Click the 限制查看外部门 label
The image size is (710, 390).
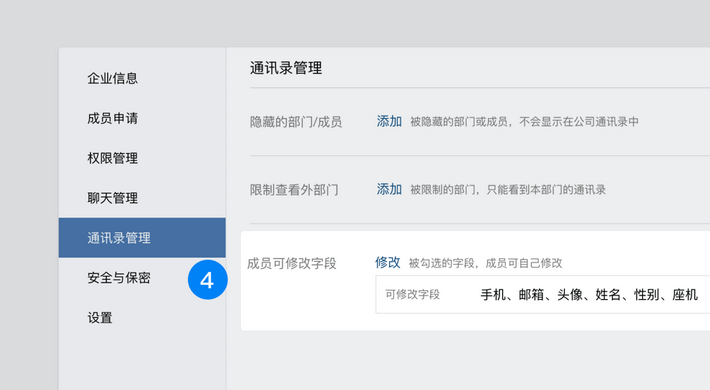[x=294, y=190]
